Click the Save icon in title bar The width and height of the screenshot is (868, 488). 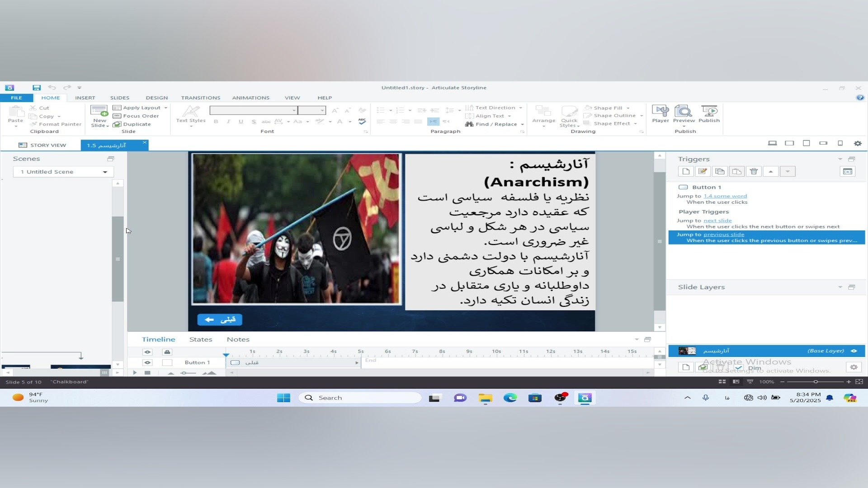[x=37, y=88]
